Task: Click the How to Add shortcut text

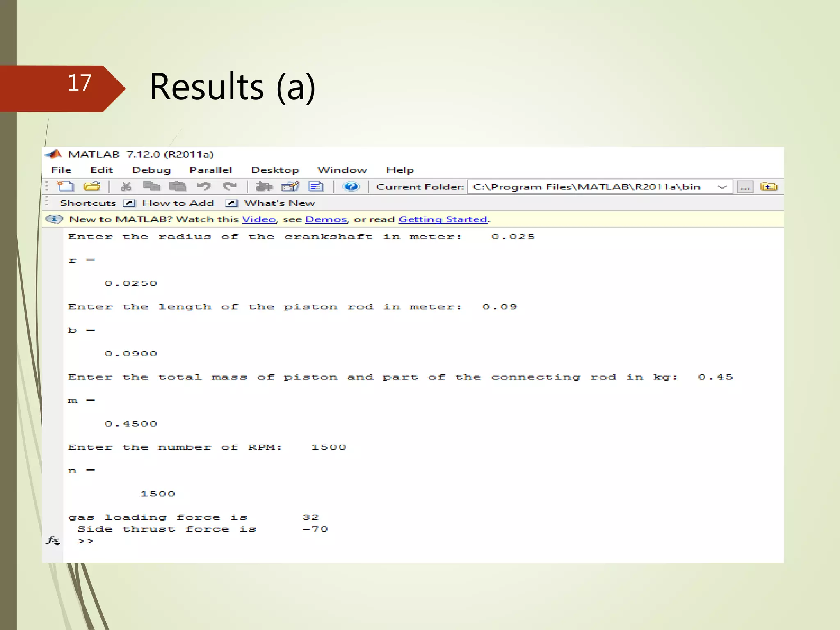Action: pyautogui.click(x=178, y=203)
